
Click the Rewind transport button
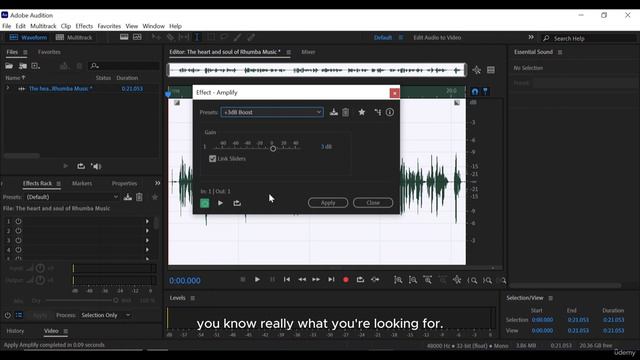coord(302,280)
